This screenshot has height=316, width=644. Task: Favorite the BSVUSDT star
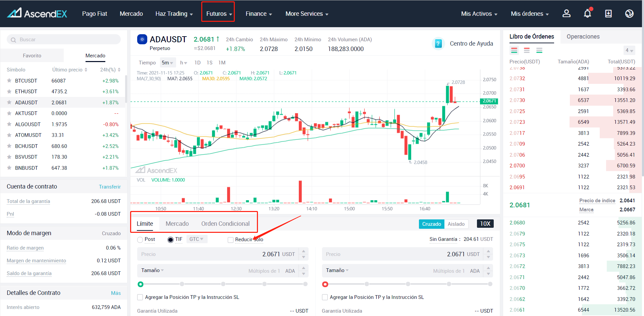coord(9,157)
